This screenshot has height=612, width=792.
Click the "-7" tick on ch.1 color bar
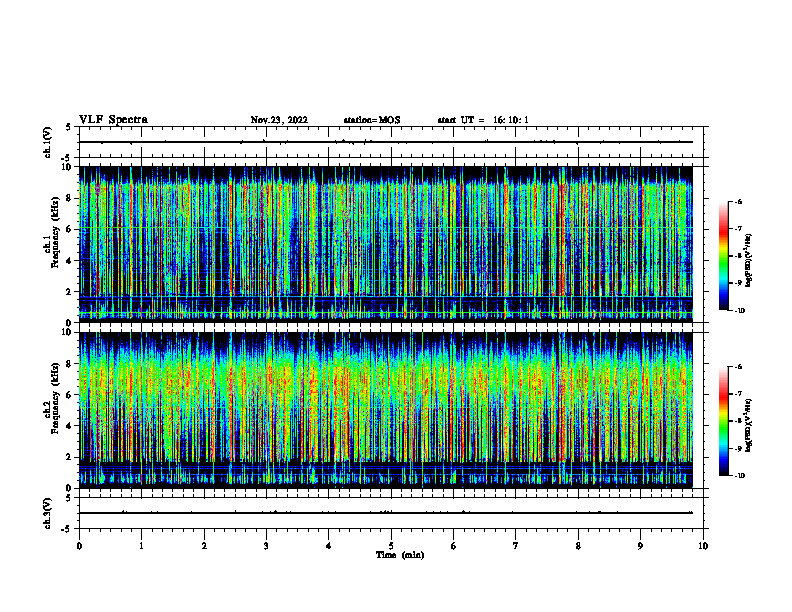tap(738, 229)
